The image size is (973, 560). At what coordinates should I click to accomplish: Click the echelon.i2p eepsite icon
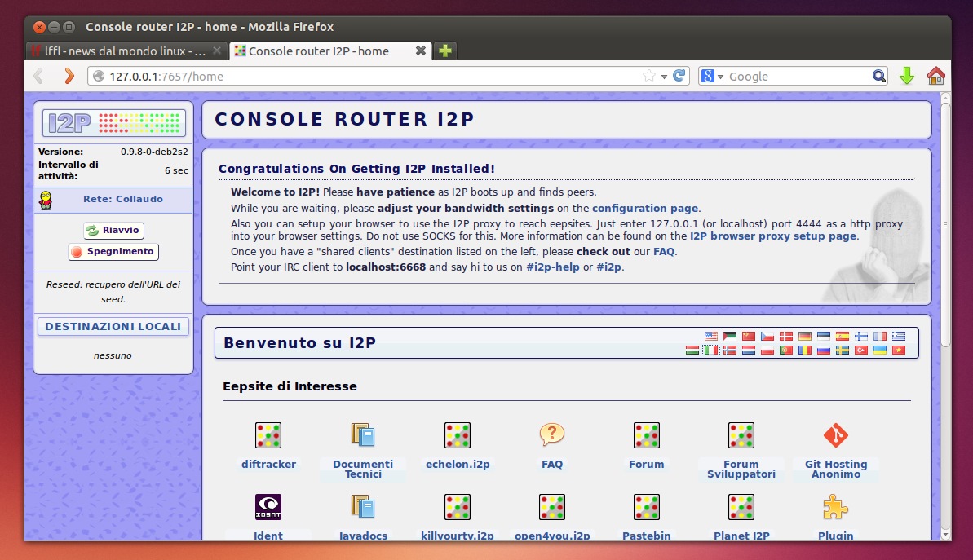click(x=457, y=434)
